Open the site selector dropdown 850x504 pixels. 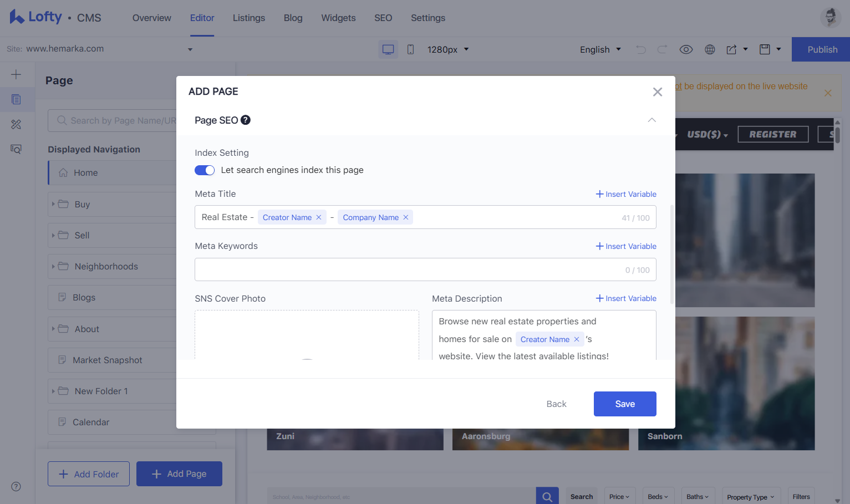coord(190,49)
